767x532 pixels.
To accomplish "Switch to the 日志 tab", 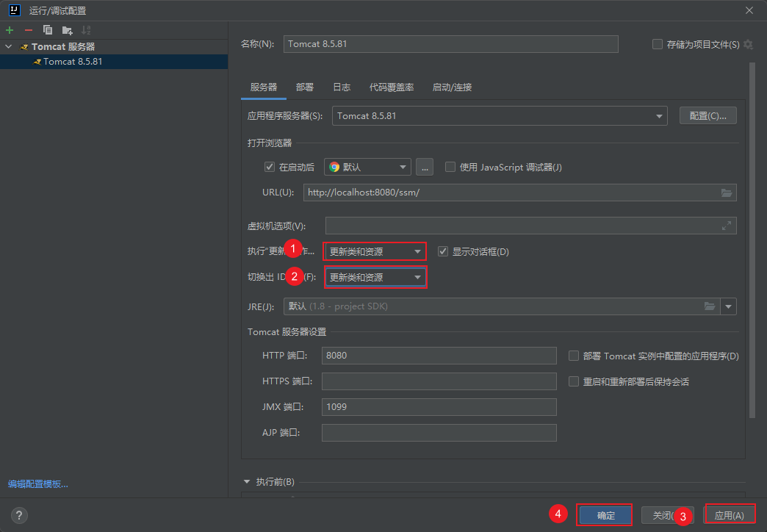I will (342, 87).
